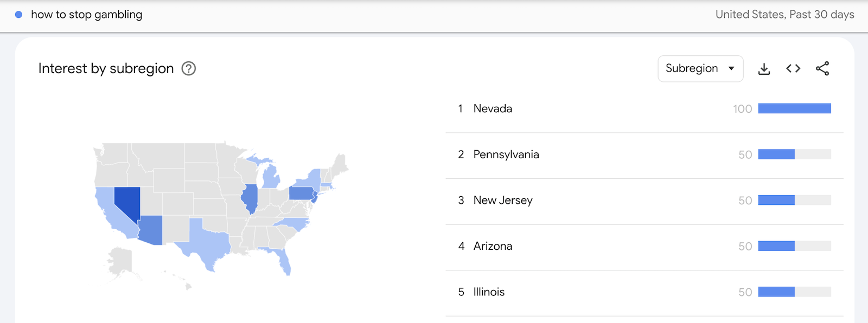Click the share icon
This screenshot has width=868, height=323.
coord(822,68)
